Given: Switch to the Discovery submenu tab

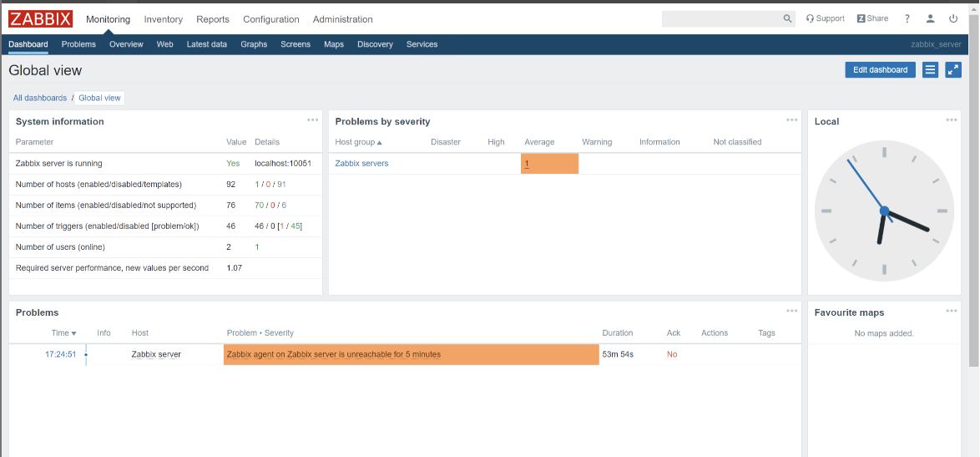Looking at the screenshot, I should [375, 44].
